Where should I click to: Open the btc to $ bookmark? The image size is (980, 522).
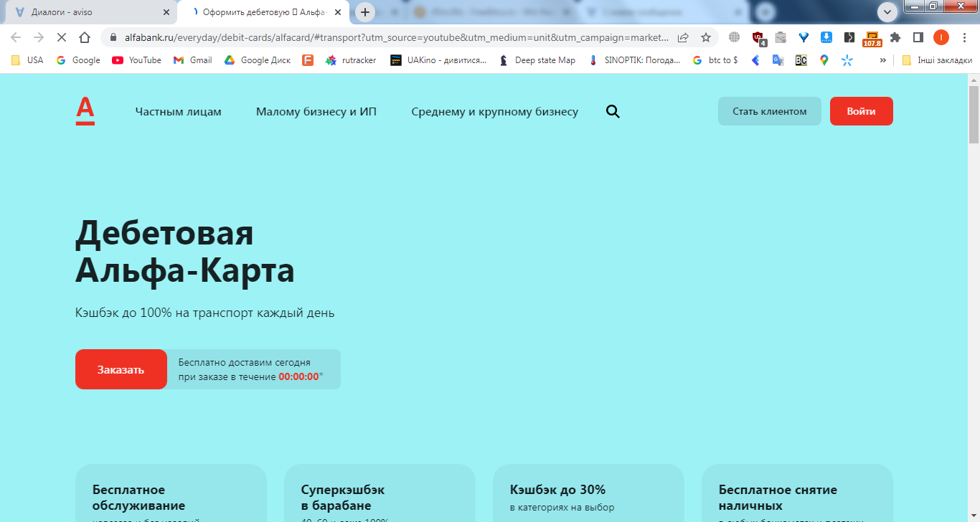715,60
